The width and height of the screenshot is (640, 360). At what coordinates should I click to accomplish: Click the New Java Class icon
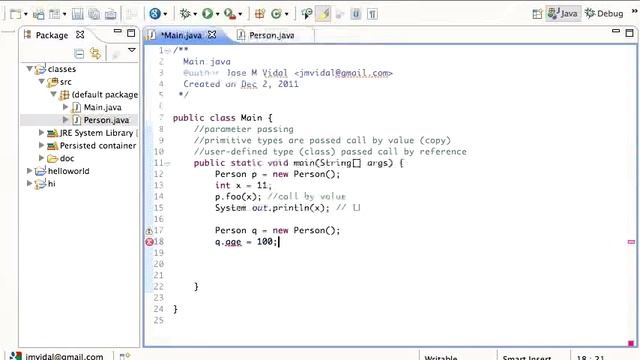[x=276, y=14]
